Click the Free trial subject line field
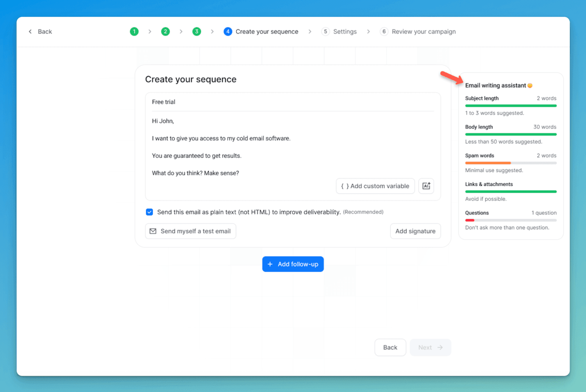 293,102
